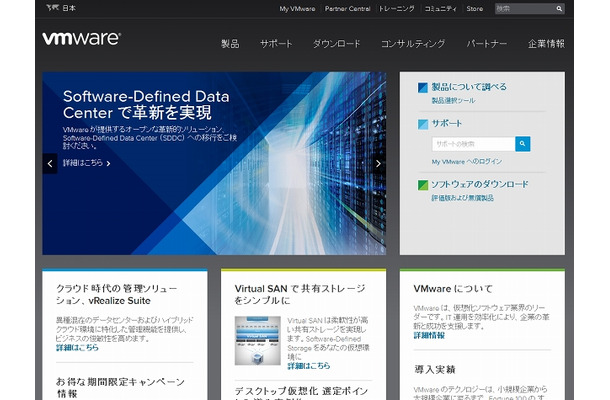This screenshot has width=610, height=400.
Task: Click the globe icon beside 日本
Action: point(52,7)
